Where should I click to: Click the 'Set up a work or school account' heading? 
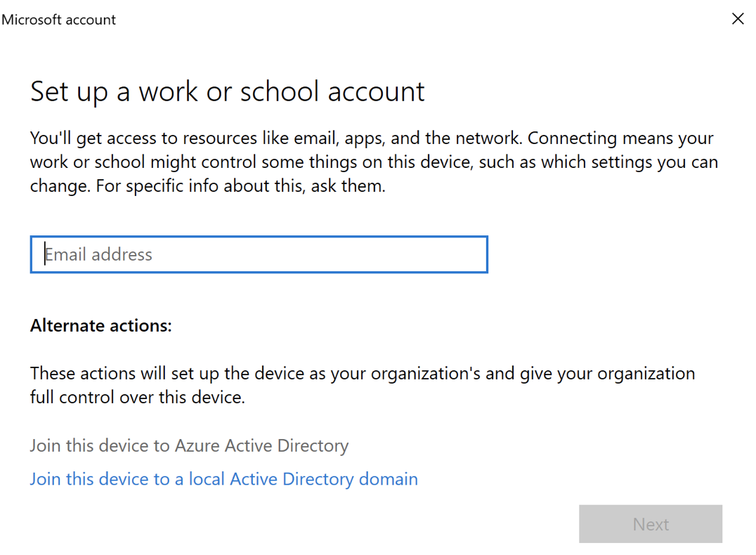(228, 92)
